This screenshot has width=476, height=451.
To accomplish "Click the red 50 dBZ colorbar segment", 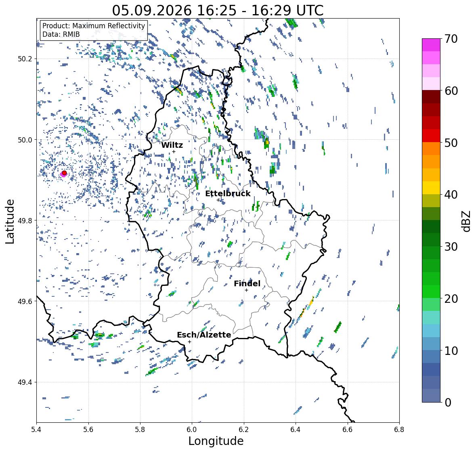I will pos(431,136).
